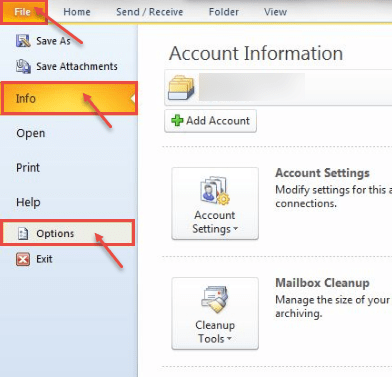Viewport: 392px width, 377px height.
Task: Click the Account Settings people-gear icon
Action: 215,190
